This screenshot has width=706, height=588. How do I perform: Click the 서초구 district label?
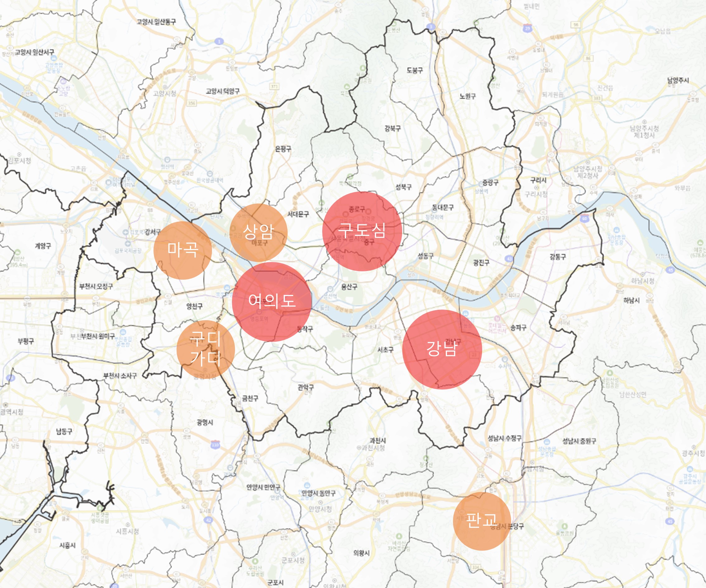pyautogui.click(x=385, y=350)
